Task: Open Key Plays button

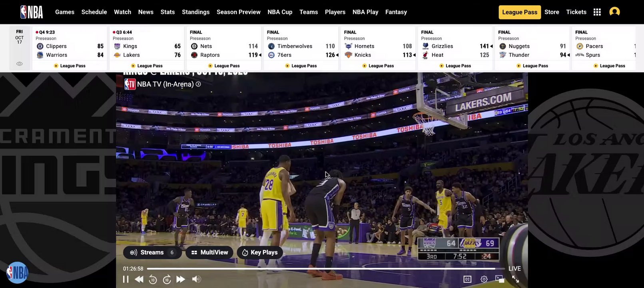Action: pos(260,252)
